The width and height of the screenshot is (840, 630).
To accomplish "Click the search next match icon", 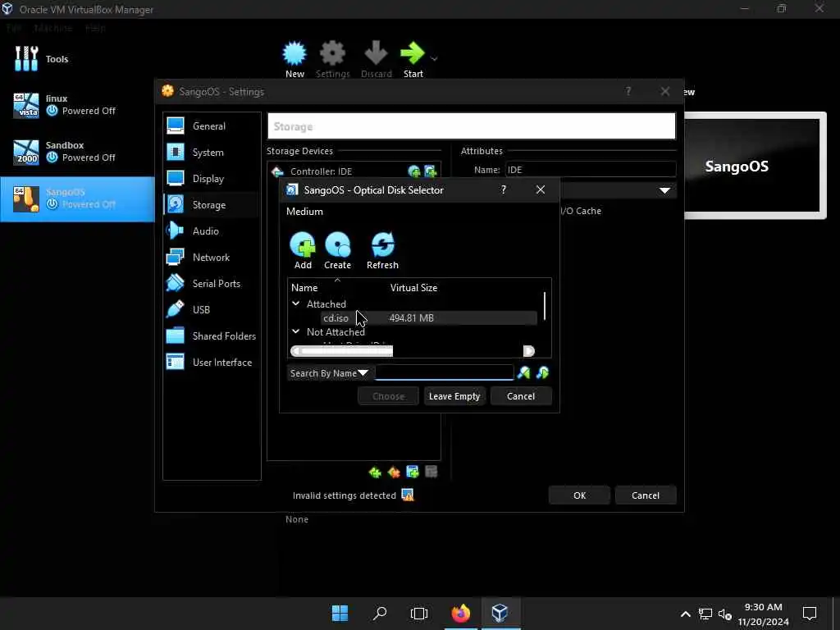I will click(542, 373).
